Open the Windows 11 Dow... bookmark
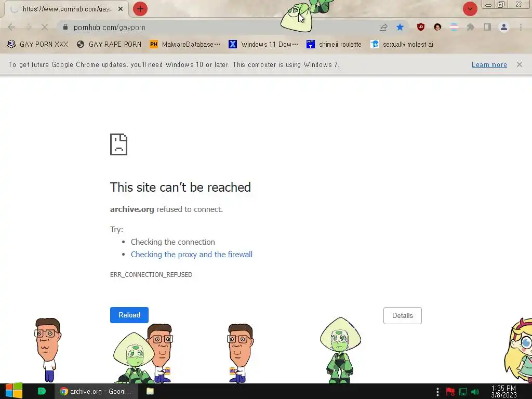Image resolution: width=532 pixels, height=399 pixels. click(263, 44)
